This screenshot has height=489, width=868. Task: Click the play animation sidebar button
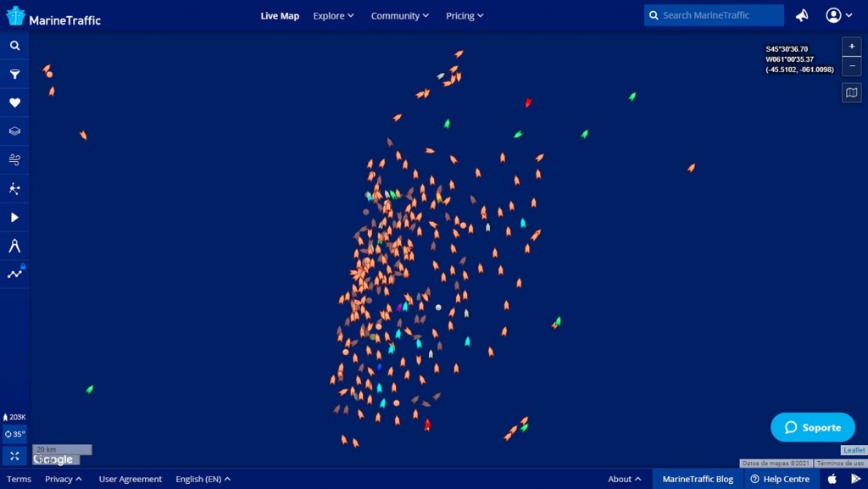tap(14, 218)
